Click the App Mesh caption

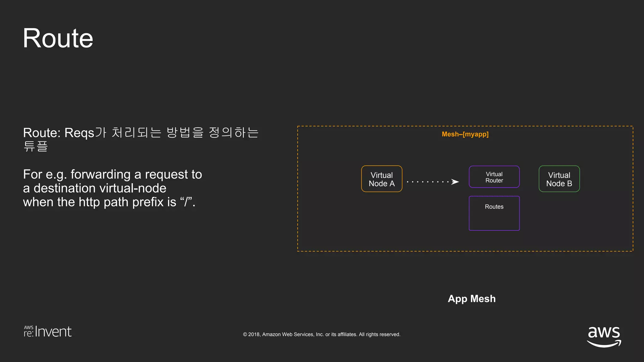pos(471,299)
